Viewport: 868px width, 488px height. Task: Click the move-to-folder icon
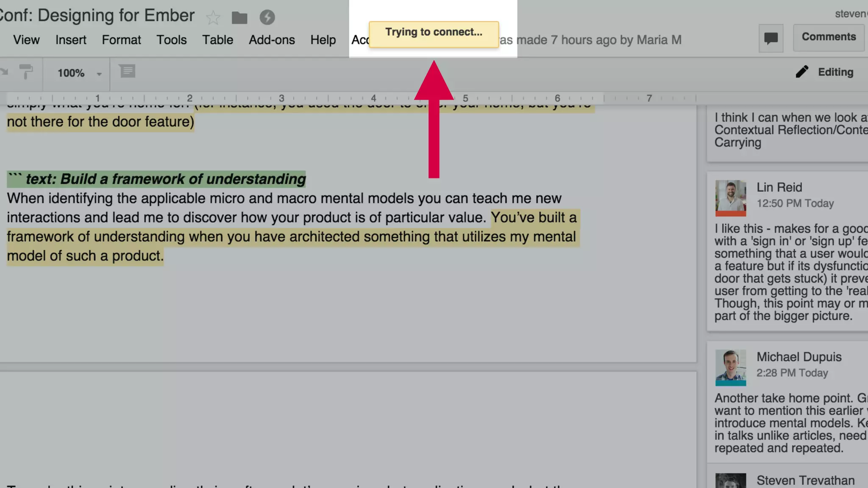click(239, 17)
